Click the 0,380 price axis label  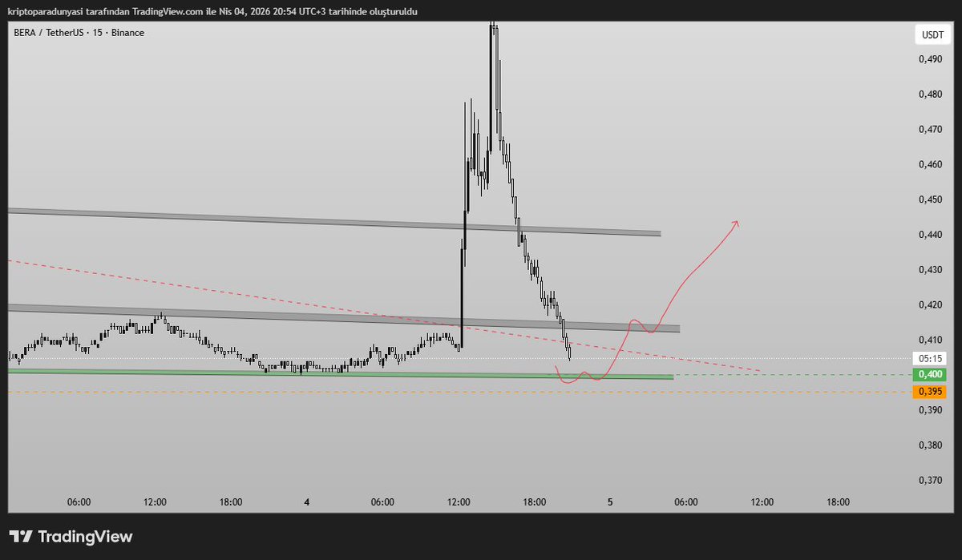930,445
